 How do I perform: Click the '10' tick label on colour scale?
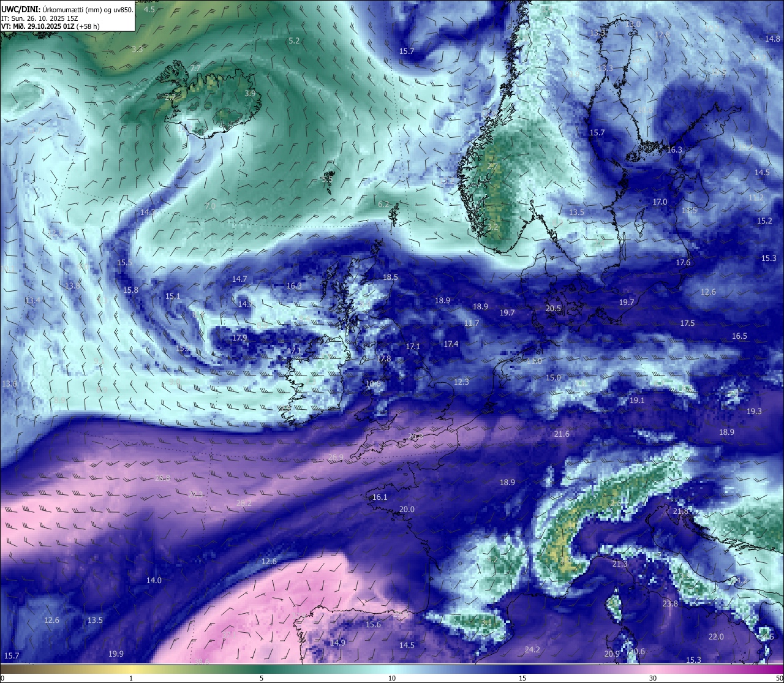point(392,678)
